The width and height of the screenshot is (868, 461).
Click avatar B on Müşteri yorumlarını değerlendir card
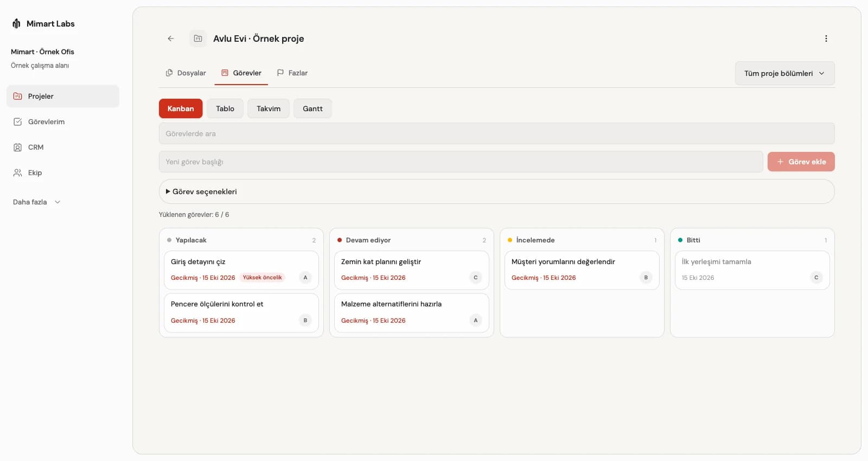[646, 277]
